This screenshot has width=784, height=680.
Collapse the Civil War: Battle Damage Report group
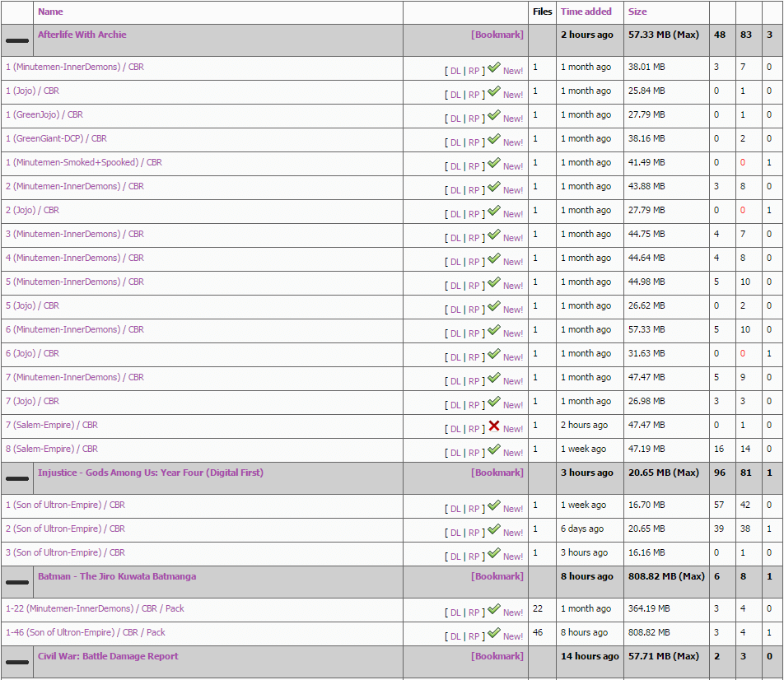click(x=17, y=662)
